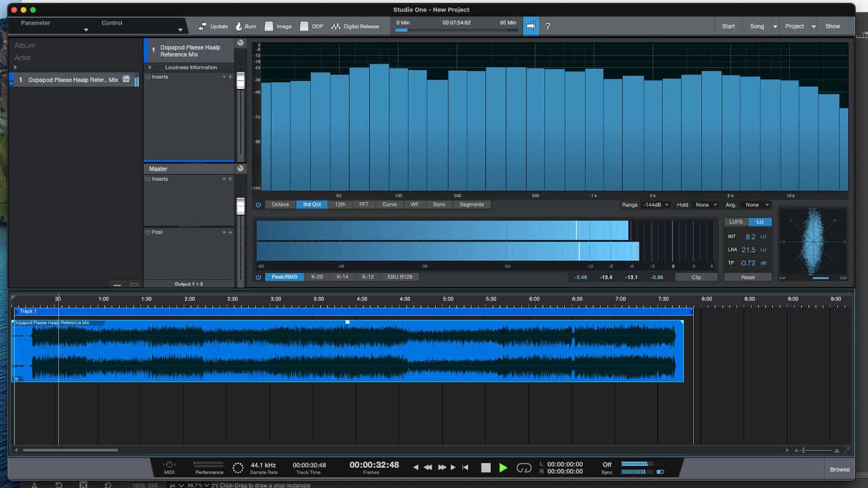Add a Post insert with its plus icon
This screenshot has width=868, height=488.
230,232
